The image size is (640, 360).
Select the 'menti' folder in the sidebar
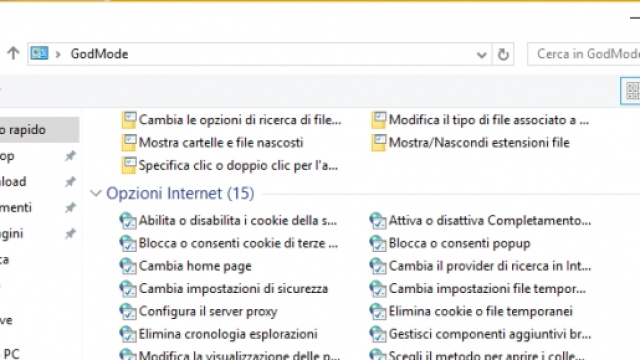click(16, 207)
